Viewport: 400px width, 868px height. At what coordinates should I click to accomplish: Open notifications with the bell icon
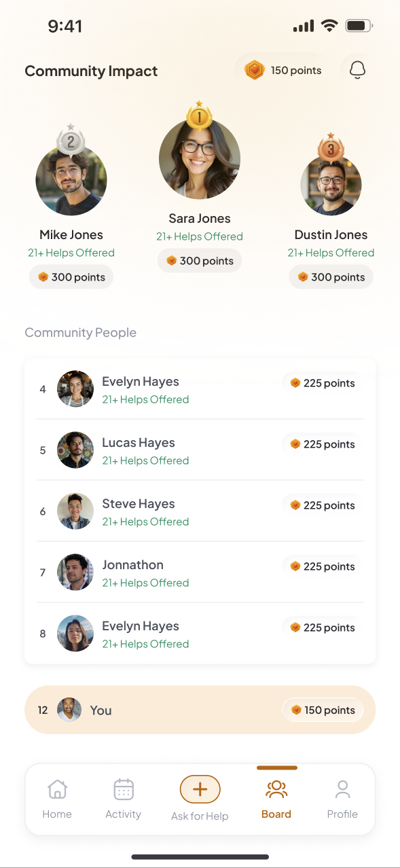[x=357, y=70]
